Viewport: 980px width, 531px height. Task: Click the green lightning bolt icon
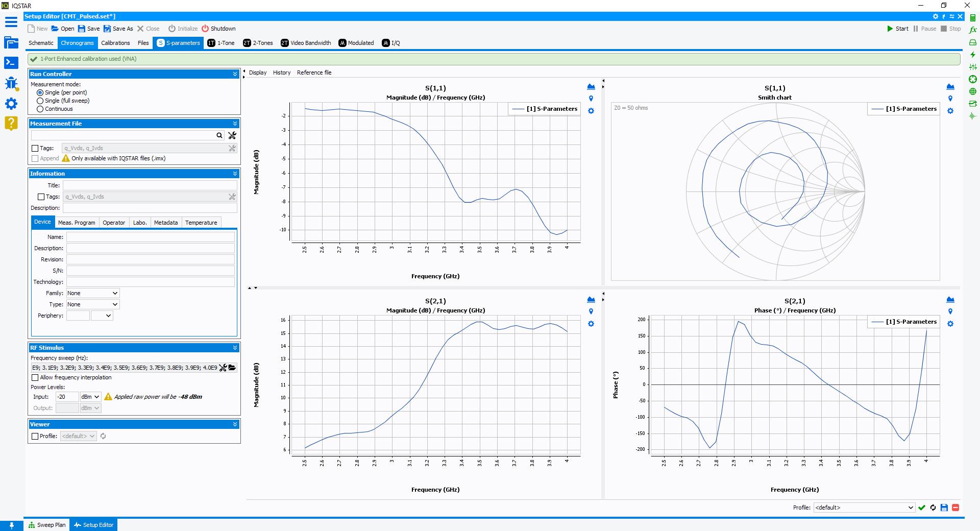click(973, 55)
